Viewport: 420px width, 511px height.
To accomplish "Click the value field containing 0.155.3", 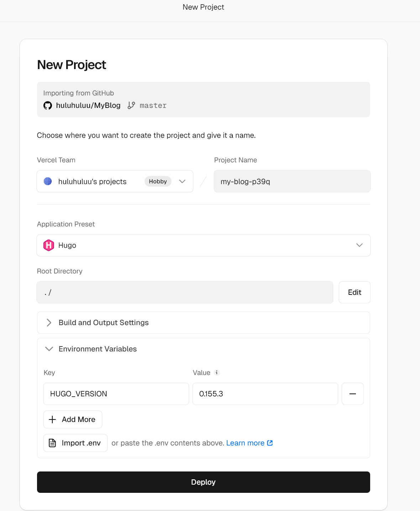I will click(265, 394).
